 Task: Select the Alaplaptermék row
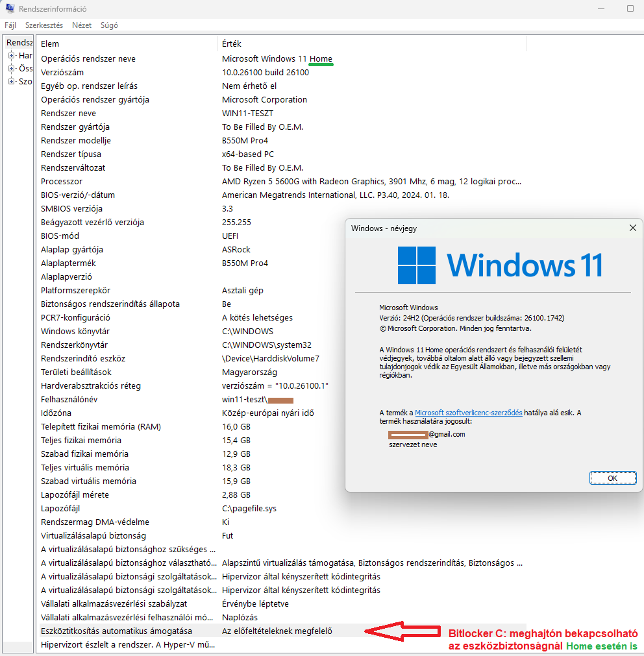pos(193,263)
